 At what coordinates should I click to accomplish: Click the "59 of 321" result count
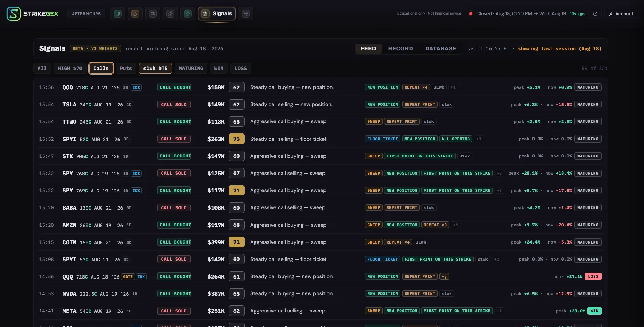click(x=594, y=68)
